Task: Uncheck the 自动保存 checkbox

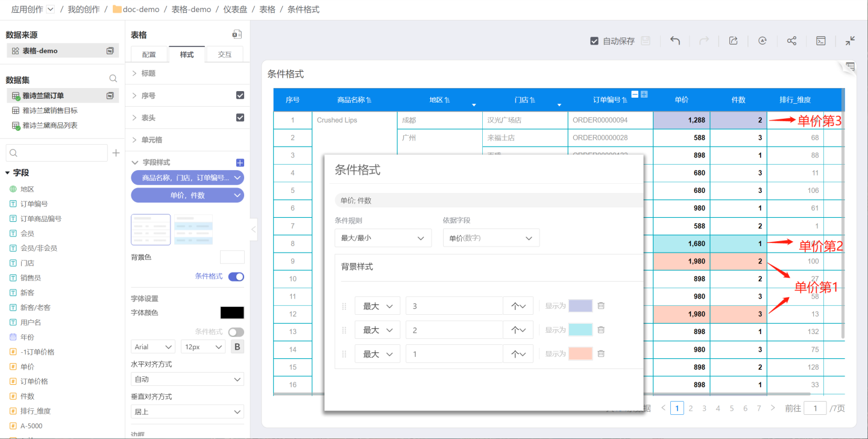Action: [x=594, y=41]
